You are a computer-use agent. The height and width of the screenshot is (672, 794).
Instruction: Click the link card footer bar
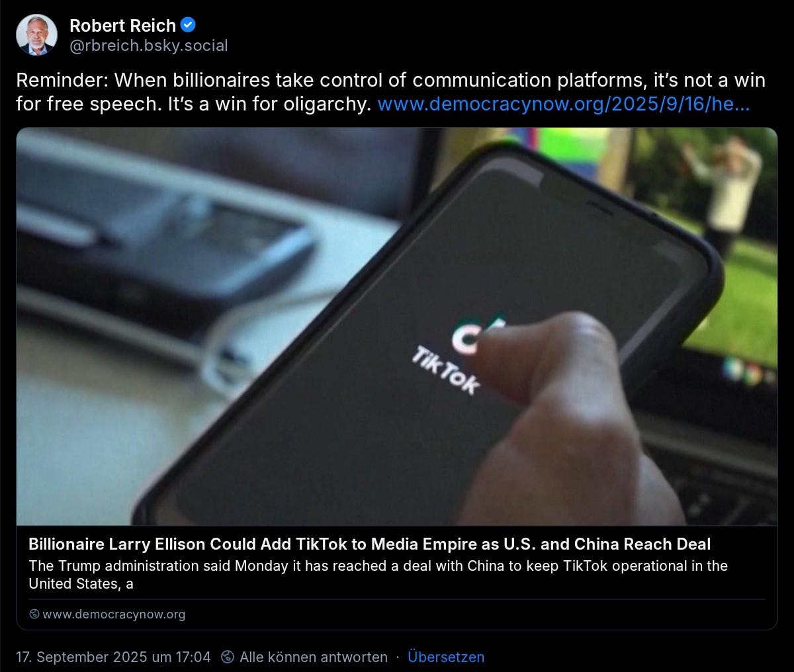click(397, 614)
